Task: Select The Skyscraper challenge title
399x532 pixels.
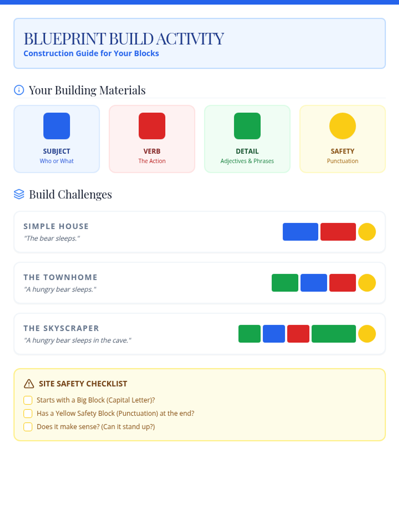Action: [61, 328]
